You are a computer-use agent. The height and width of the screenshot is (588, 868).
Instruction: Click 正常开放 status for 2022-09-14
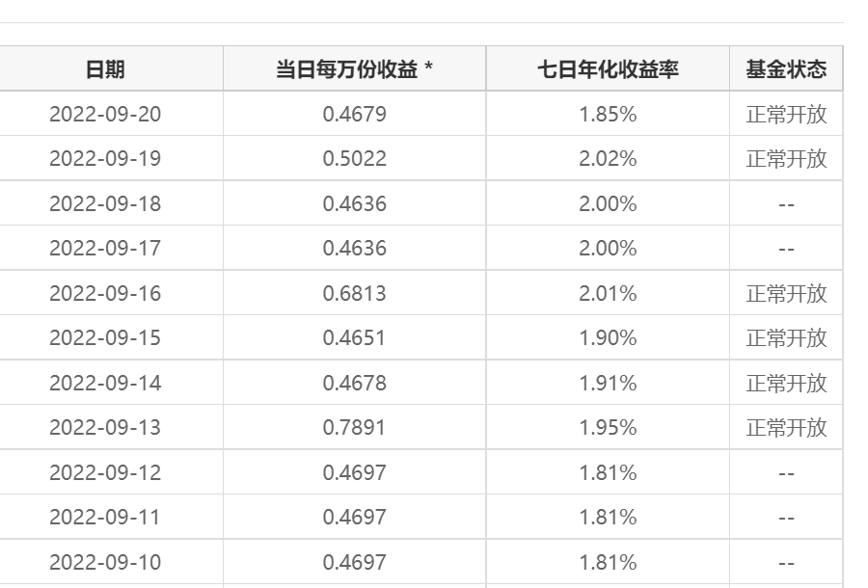coord(786,384)
